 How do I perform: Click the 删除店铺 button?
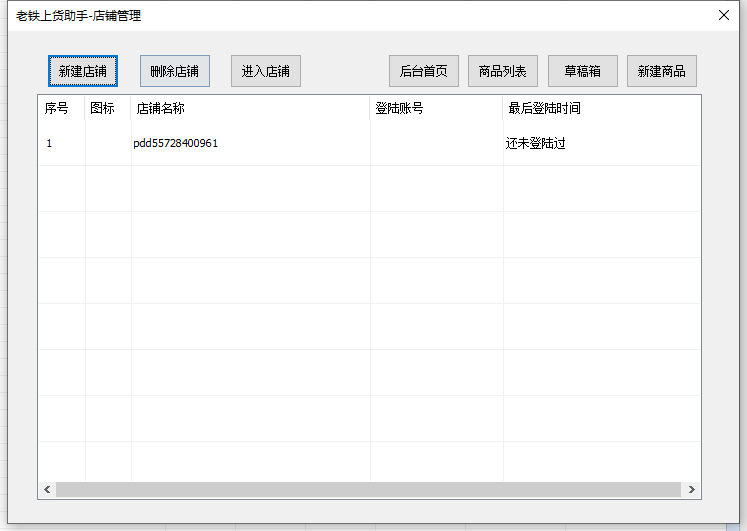tap(175, 71)
